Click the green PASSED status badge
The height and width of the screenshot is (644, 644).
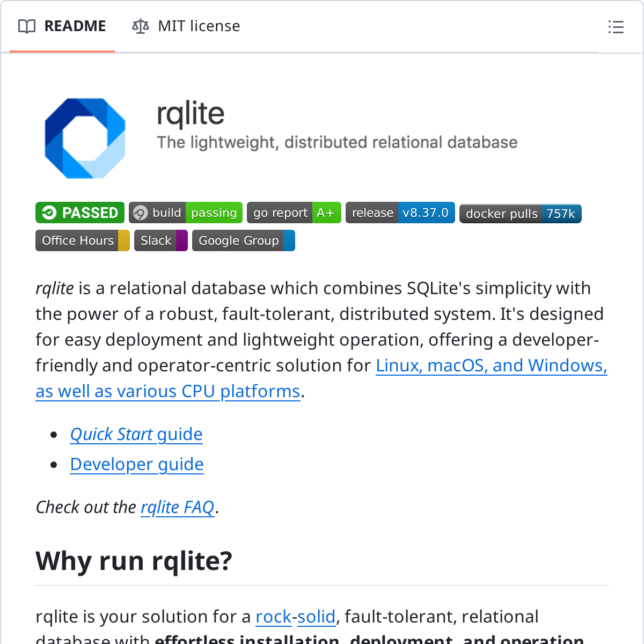[x=80, y=213]
